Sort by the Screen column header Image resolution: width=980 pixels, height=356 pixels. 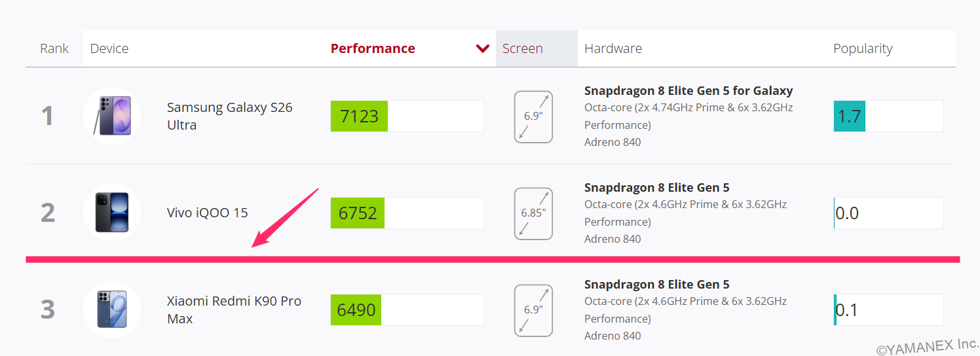coord(523,48)
